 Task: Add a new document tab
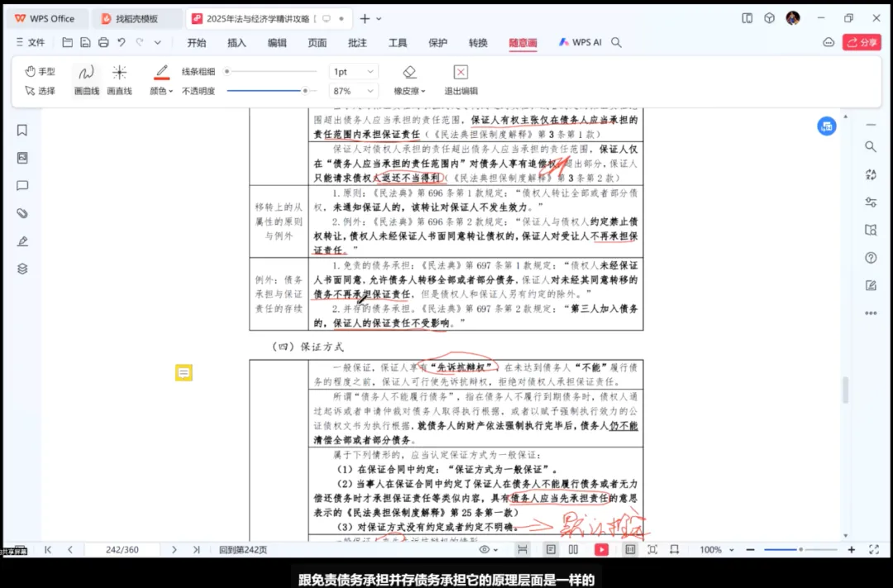[x=365, y=19]
